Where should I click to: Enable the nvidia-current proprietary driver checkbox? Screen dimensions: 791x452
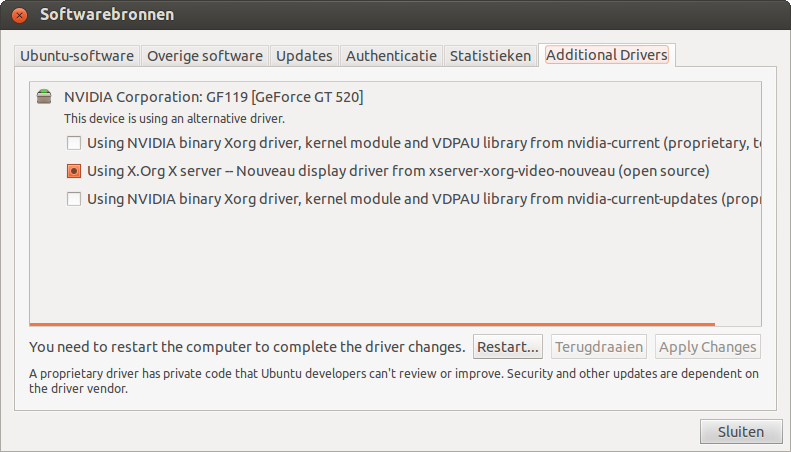(x=74, y=143)
